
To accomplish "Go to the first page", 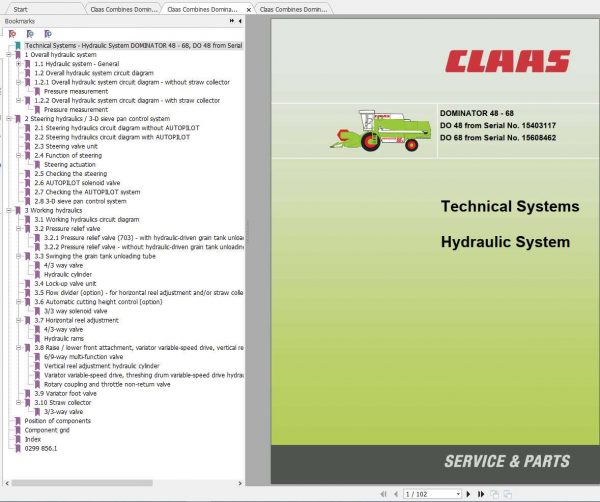I will (x=383, y=494).
